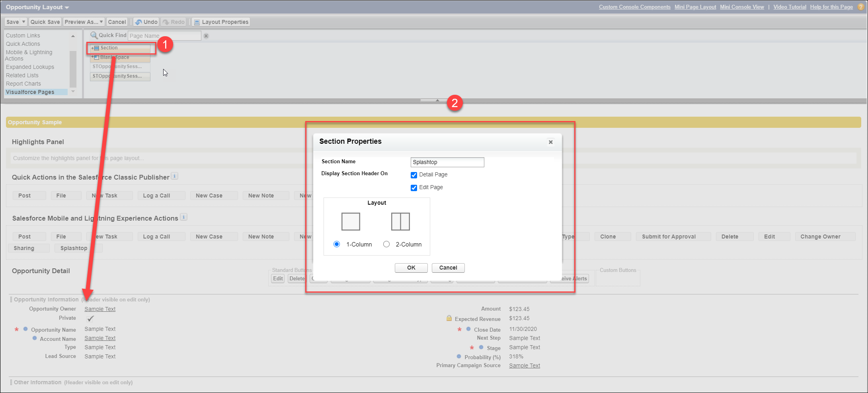Image resolution: width=868 pixels, height=393 pixels.
Task: Select Custom Links palette category
Action: pos(23,35)
